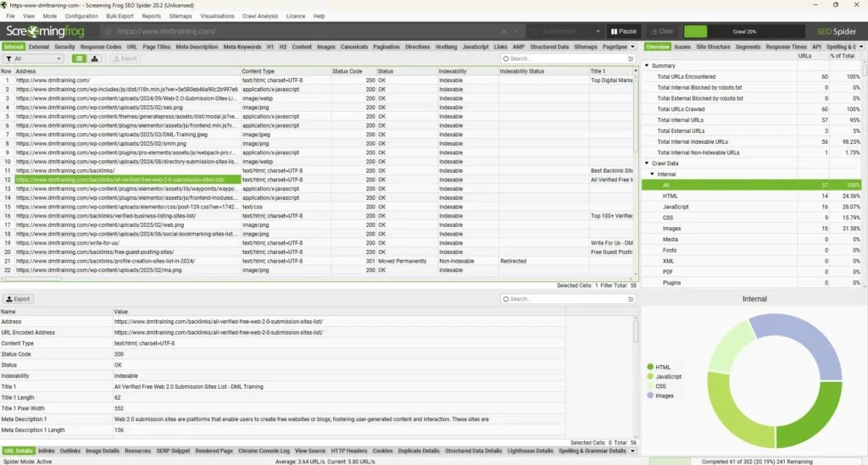Screen dimensions: 868x465
Task: Open the Visualisations menu
Action: tap(217, 16)
